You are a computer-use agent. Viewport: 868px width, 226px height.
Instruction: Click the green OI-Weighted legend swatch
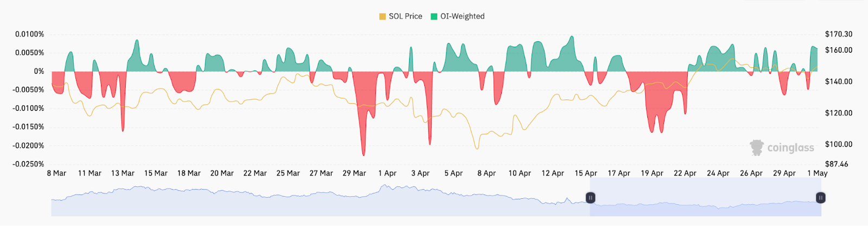tap(433, 16)
